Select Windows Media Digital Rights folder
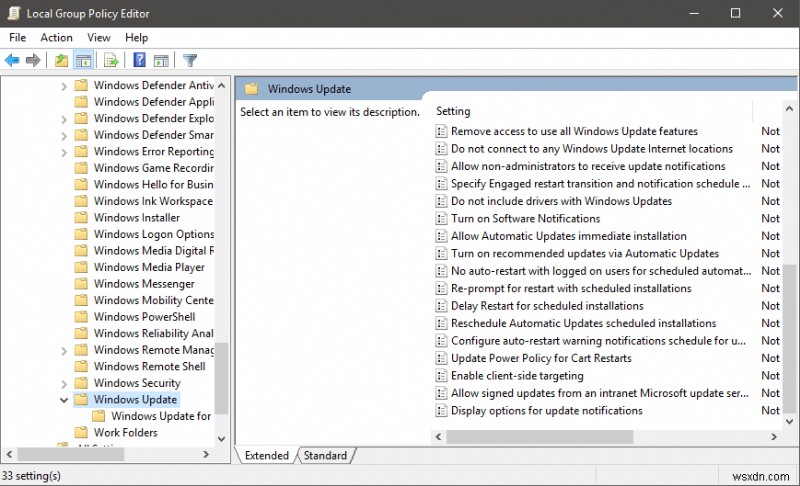 click(x=154, y=250)
